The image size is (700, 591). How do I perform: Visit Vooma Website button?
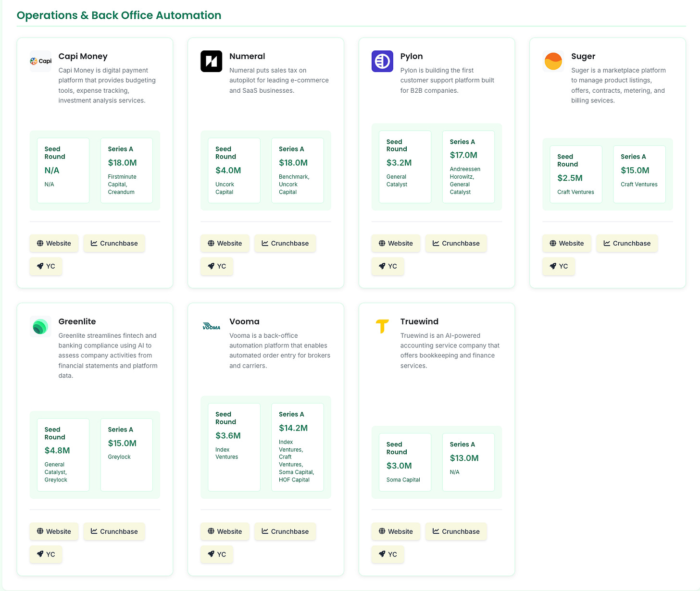click(x=225, y=531)
